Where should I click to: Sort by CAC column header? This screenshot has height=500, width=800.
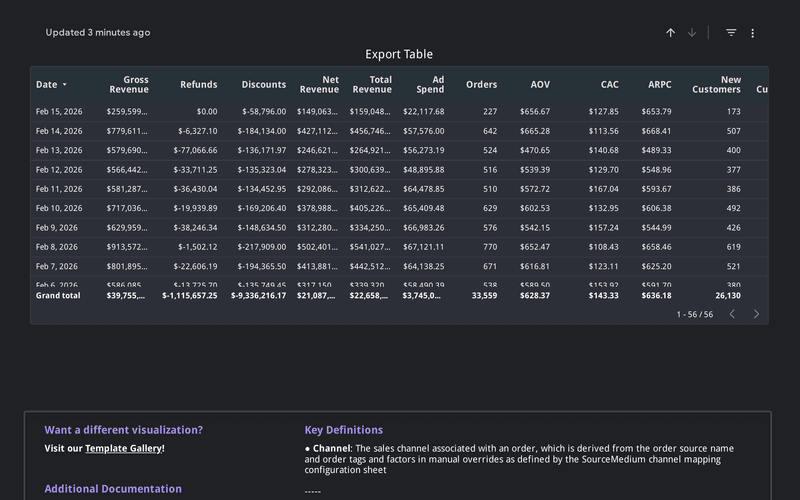click(x=609, y=85)
